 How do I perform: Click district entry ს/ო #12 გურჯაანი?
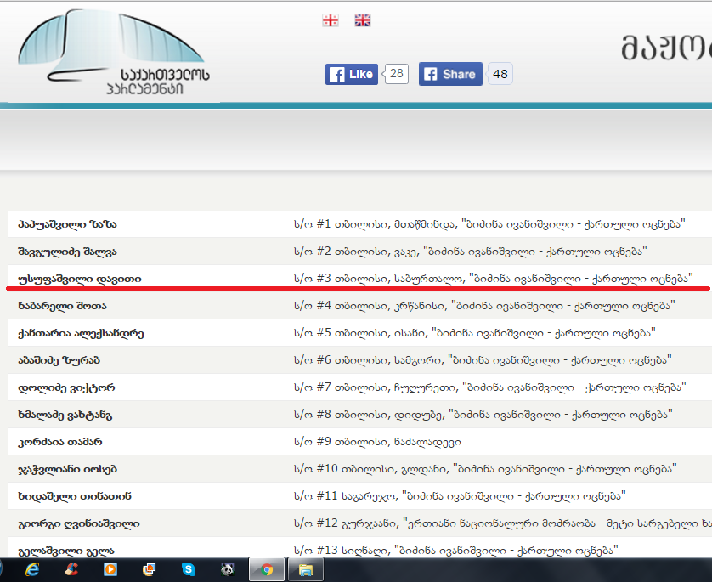[x=503, y=523]
